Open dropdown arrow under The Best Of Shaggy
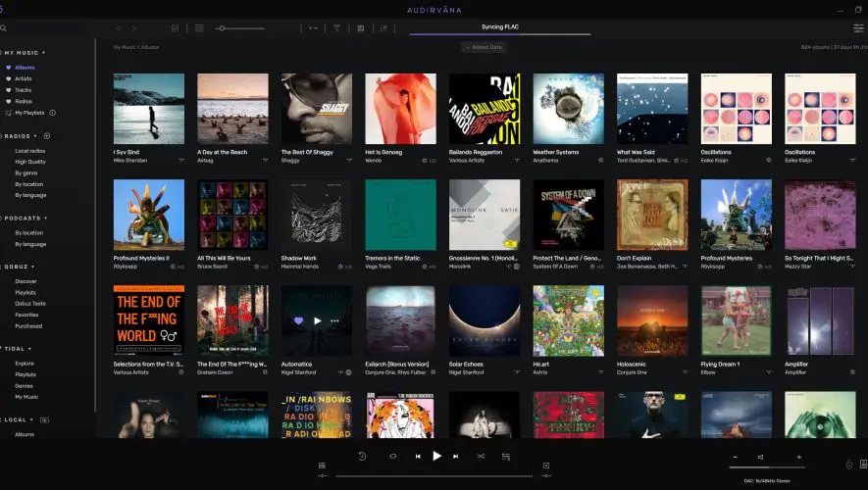The height and width of the screenshot is (490, 868). click(x=349, y=161)
